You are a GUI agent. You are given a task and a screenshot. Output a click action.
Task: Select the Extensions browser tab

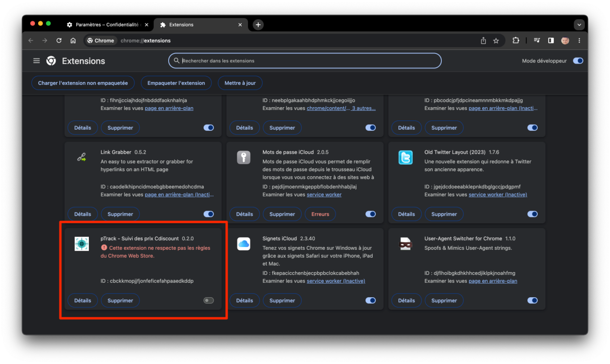[x=200, y=25]
